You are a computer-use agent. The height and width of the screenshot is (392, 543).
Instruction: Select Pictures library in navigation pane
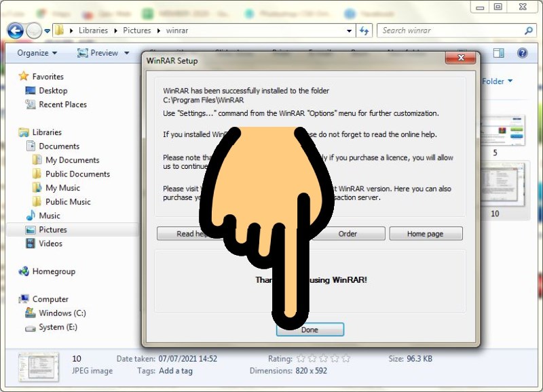[53, 230]
